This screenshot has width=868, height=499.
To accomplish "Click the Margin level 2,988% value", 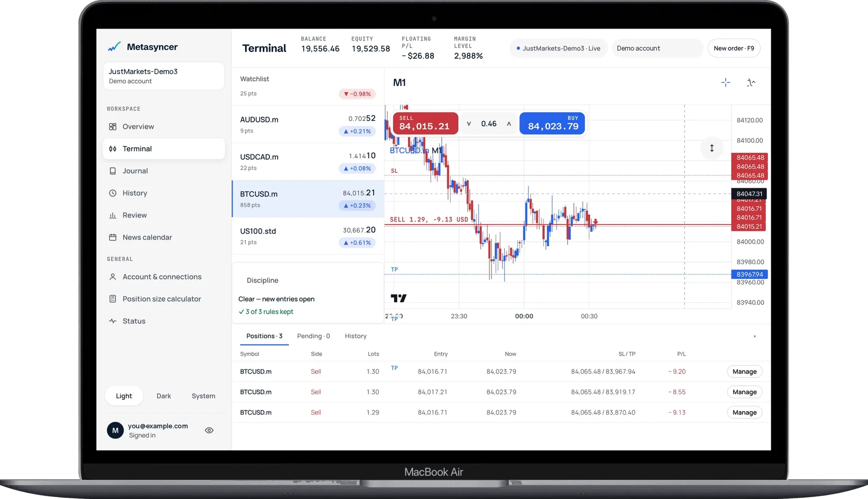I will pyautogui.click(x=468, y=56).
